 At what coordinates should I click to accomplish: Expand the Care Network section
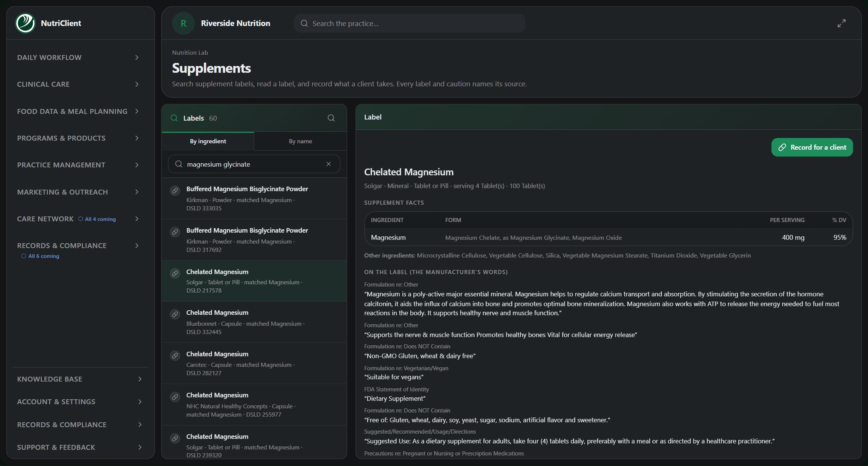(78, 219)
